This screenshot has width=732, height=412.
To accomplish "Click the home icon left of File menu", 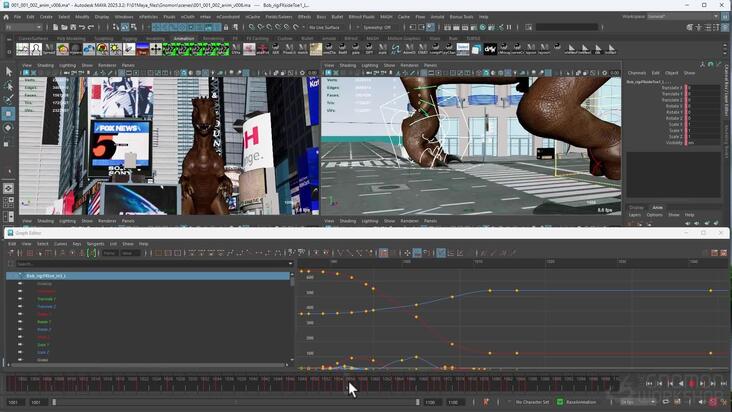I will point(6,17).
